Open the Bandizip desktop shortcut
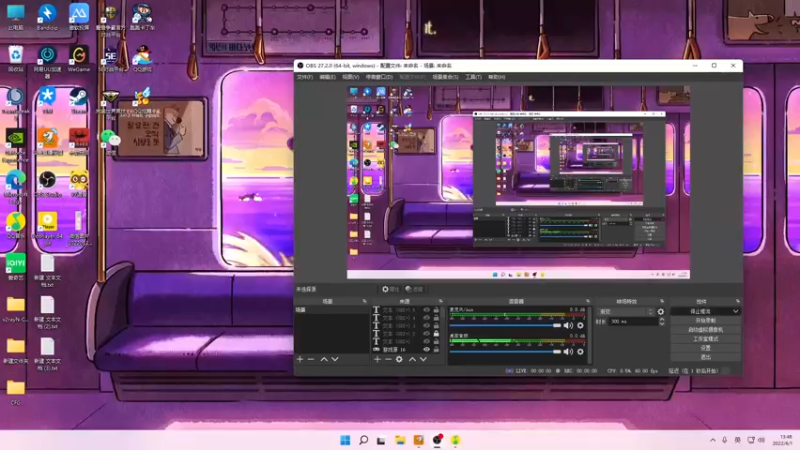 [x=47, y=17]
